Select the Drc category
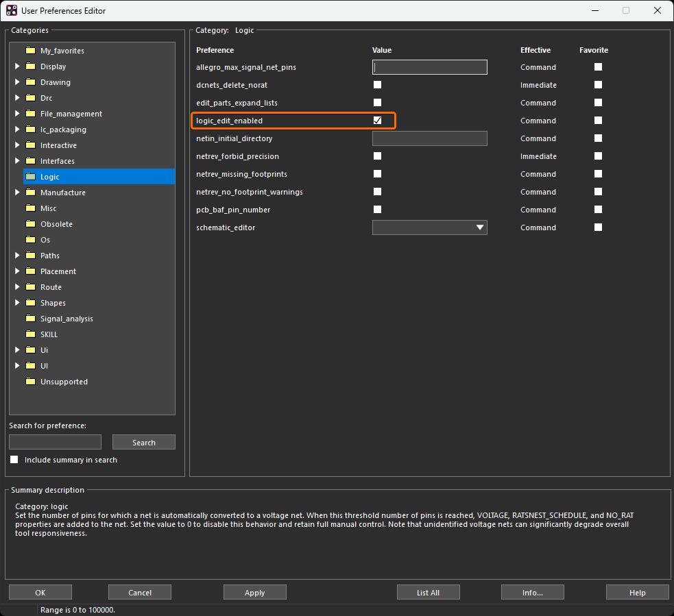674x616 pixels. [x=46, y=98]
